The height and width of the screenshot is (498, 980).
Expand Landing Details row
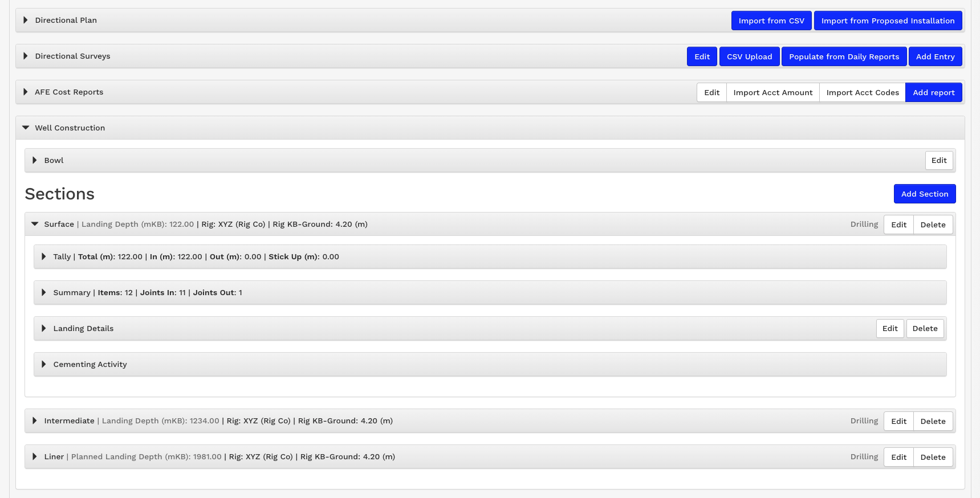[44, 329]
